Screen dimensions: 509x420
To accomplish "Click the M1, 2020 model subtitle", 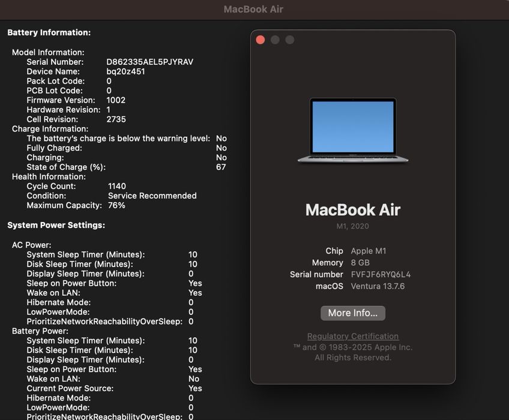I will (352, 226).
